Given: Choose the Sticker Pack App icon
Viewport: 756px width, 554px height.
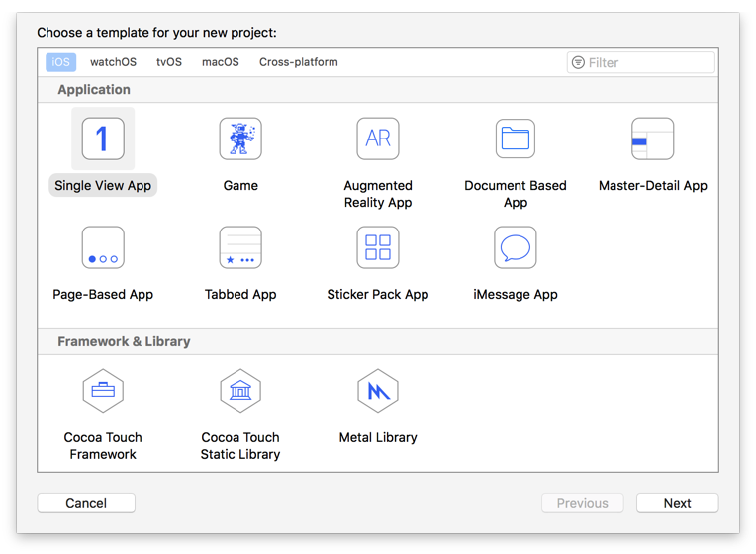Looking at the screenshot, I should (378, 247).
